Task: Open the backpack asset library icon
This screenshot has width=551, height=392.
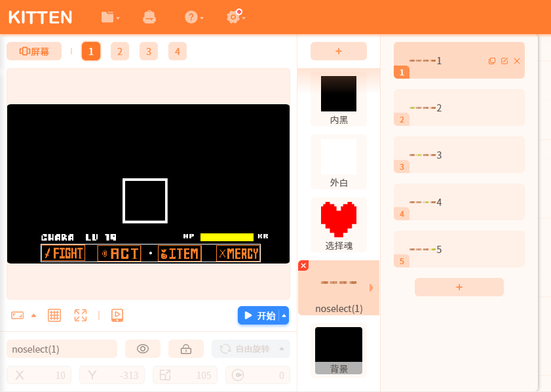Action: pyautogui.click(x=149, y=17)
